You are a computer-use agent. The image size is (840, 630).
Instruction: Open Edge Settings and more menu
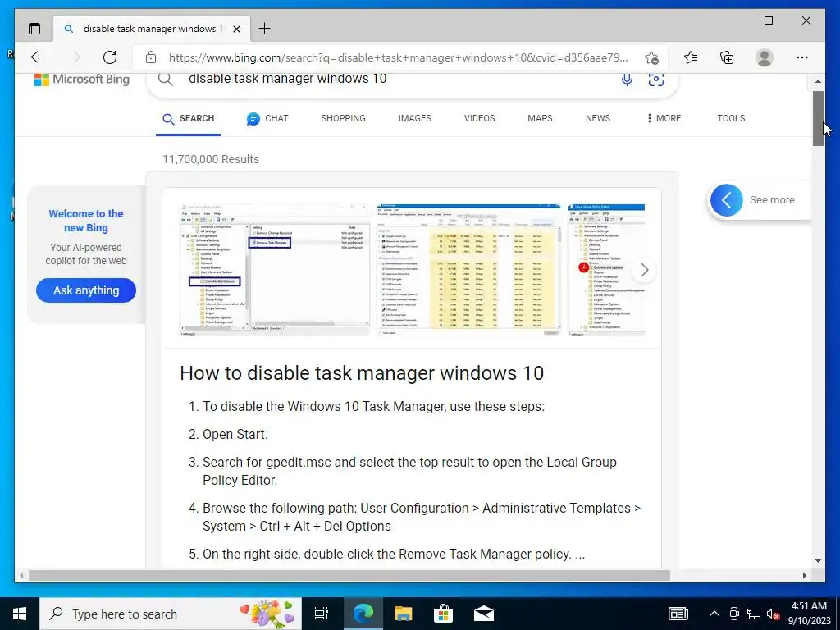click(x=802, y=57)
